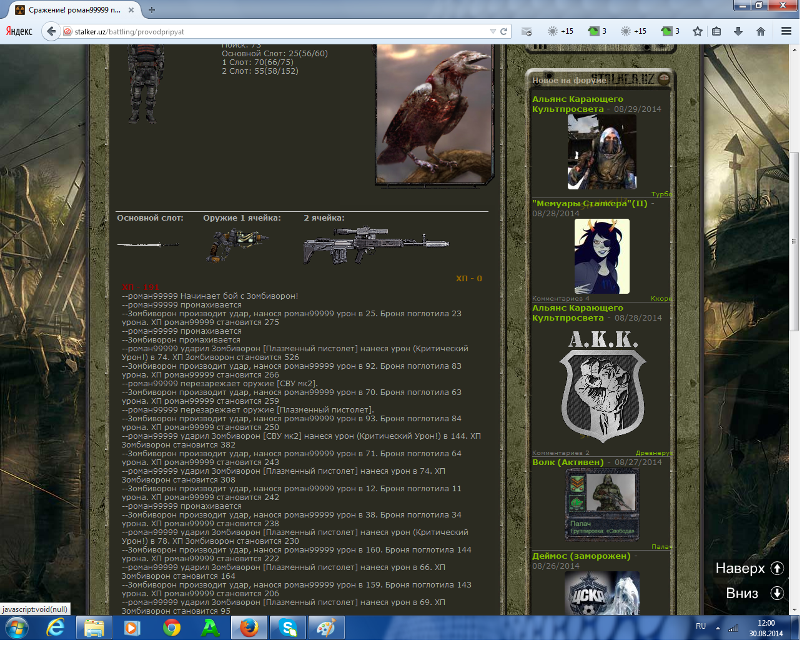Click the Вниз down-arrow icon
The height and width of the screenshot is (650, 812).
tap(777, 593)
